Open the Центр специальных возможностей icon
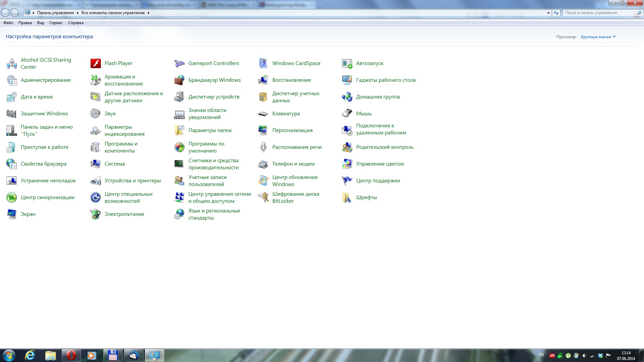Image resolution: width=644 pixels, height=362 pixels. [x=96, y=197]
